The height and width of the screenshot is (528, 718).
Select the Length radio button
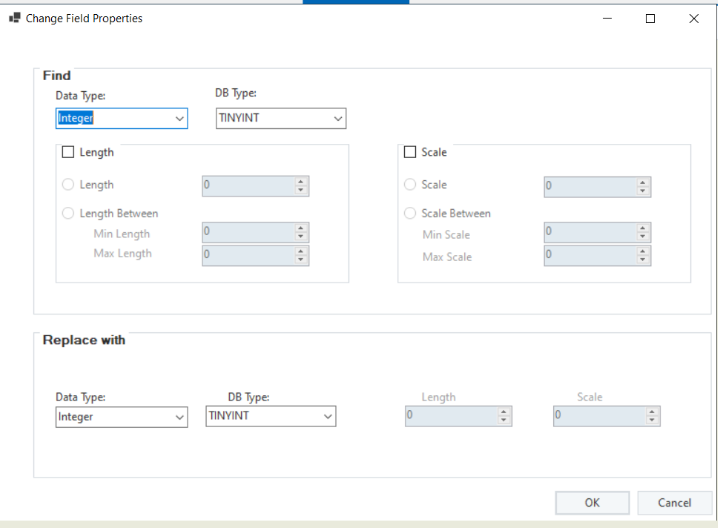(x=68, y=185)
